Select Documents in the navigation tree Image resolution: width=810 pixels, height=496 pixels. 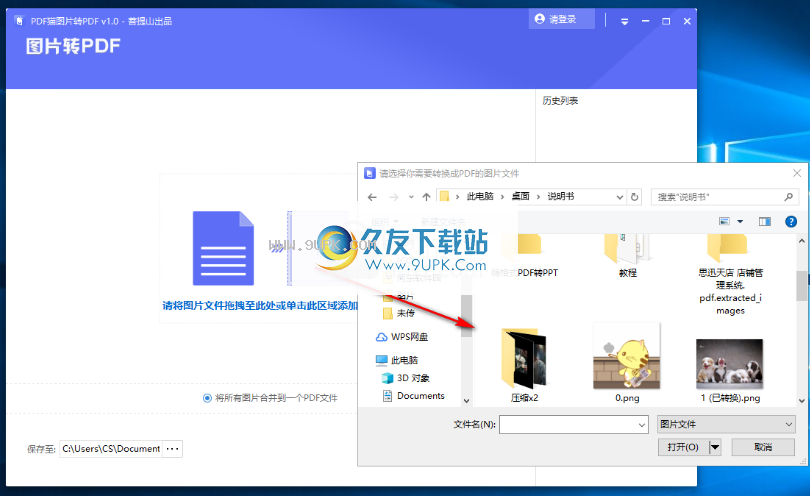click(x=413, y=396)
